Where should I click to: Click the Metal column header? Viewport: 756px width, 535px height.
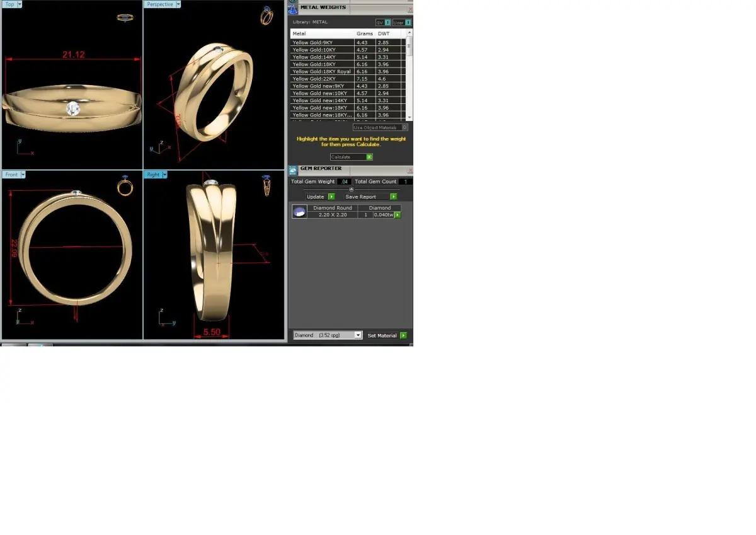point(323,33)
